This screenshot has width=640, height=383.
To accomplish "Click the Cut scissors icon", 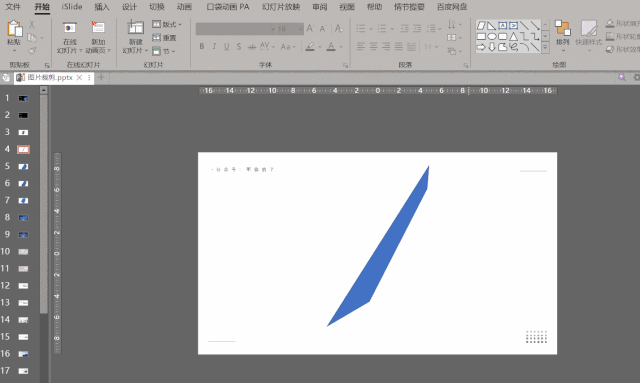I will 32,24.
